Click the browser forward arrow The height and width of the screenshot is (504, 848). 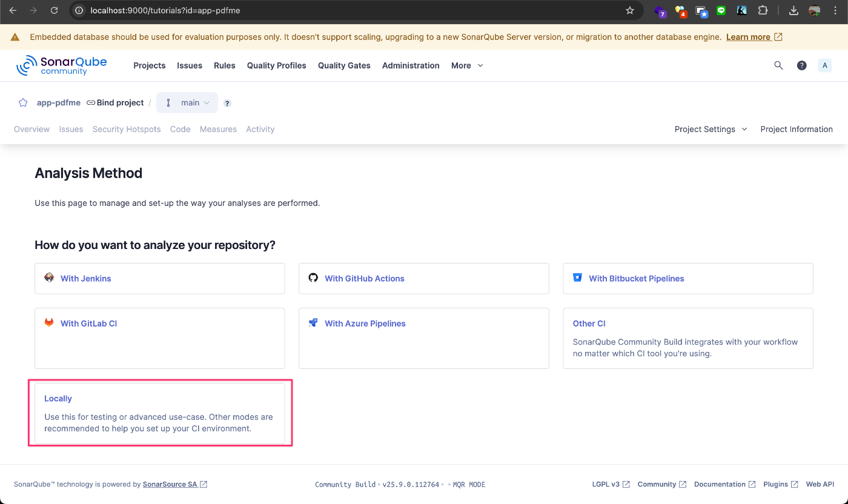click(33, 10)
